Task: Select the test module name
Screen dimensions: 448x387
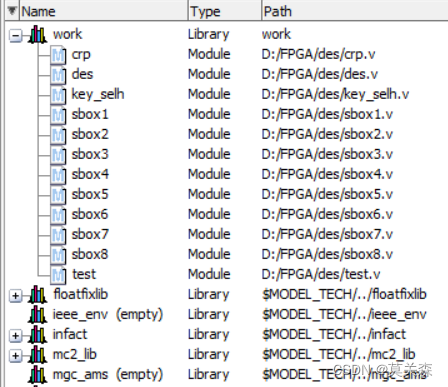Action: [x=84, y=274]
